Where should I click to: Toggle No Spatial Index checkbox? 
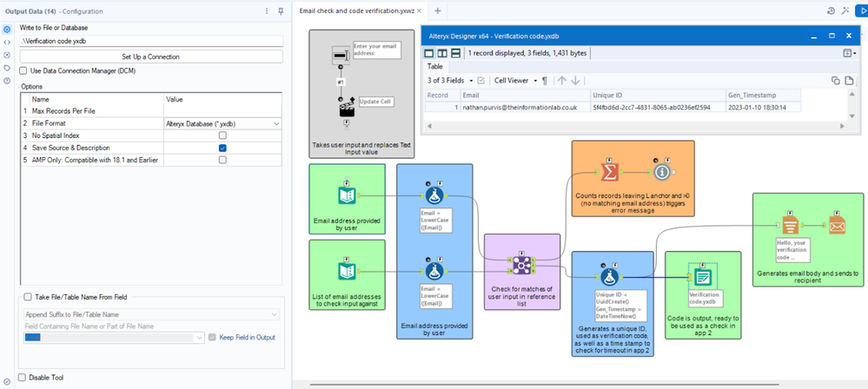tap(222, 135)
